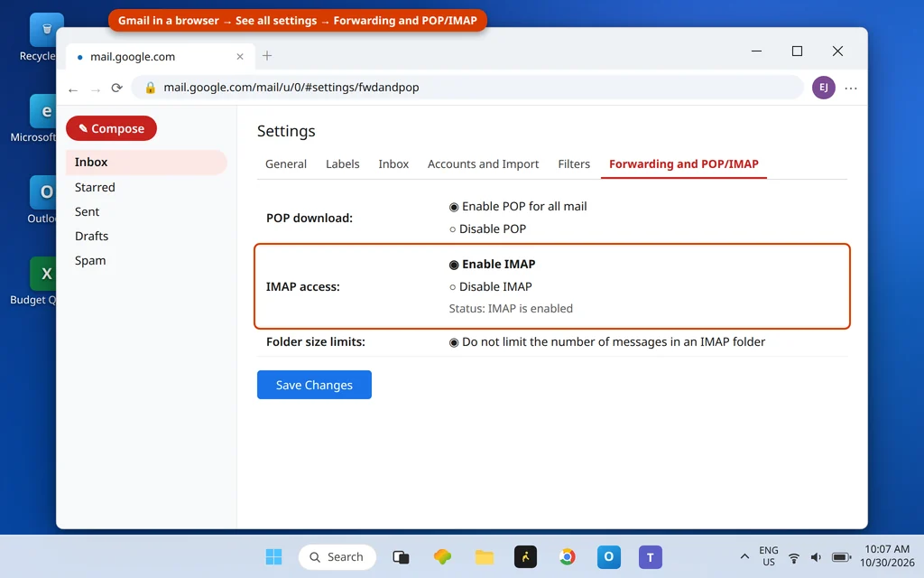Click the 'POP download:' label
924x578 pixels.
[x=310, y=219]
